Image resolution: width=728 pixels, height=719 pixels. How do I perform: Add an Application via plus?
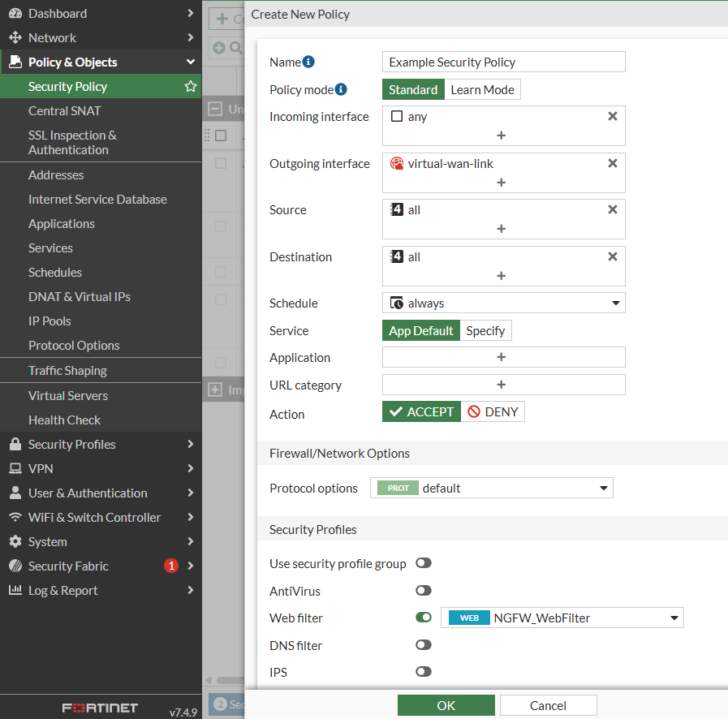(x=501, y=357)
